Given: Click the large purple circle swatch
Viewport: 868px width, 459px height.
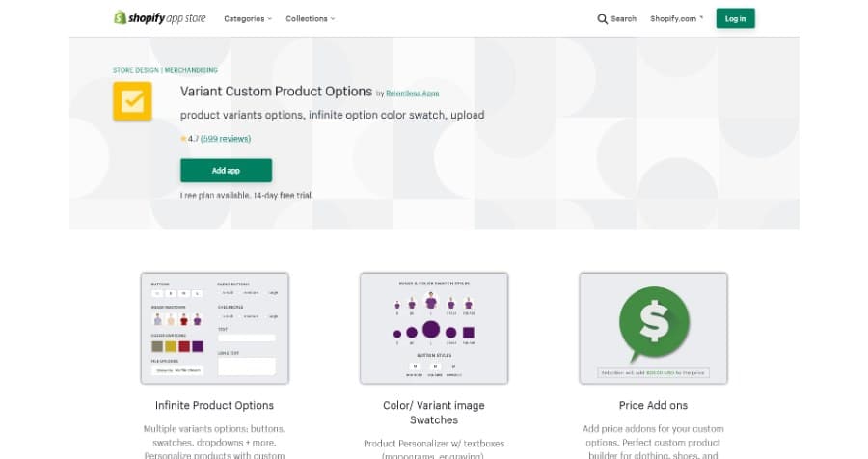Looking at the screenshot, I should point(431,331).
